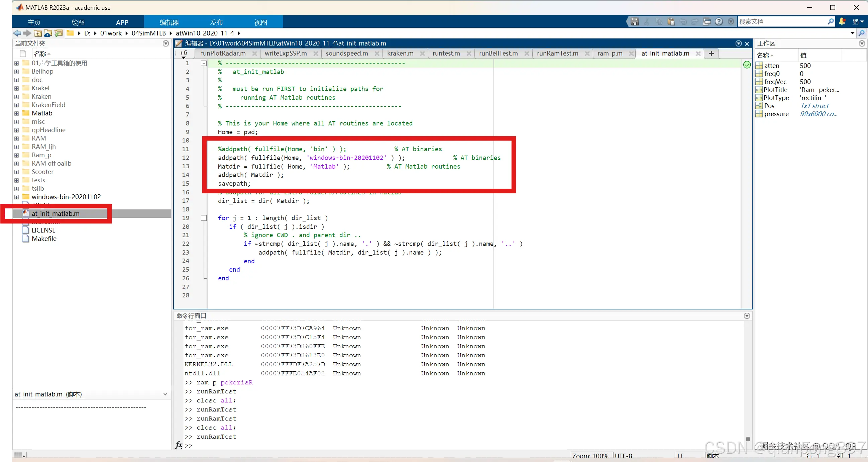868x462 pixels.
Task: Click the green code analyzer status indicator
Action: [x=747, y=65]
